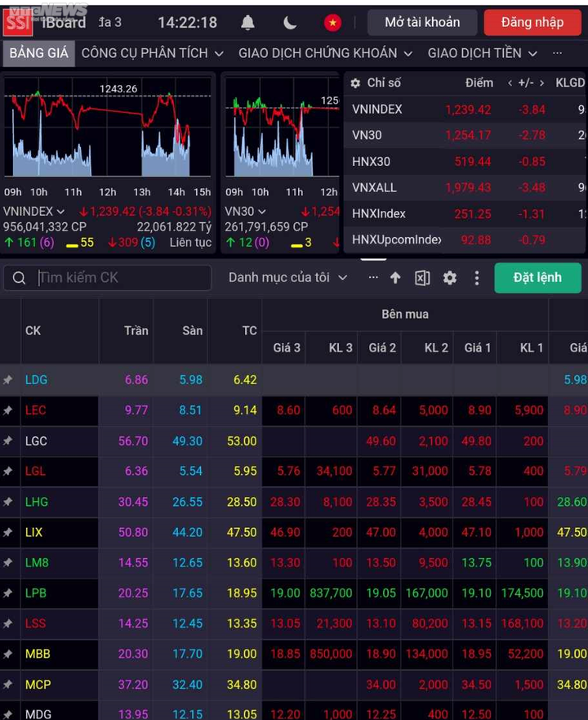
Task: Click the index panel settings gear
Action: (x=355, y=83)
